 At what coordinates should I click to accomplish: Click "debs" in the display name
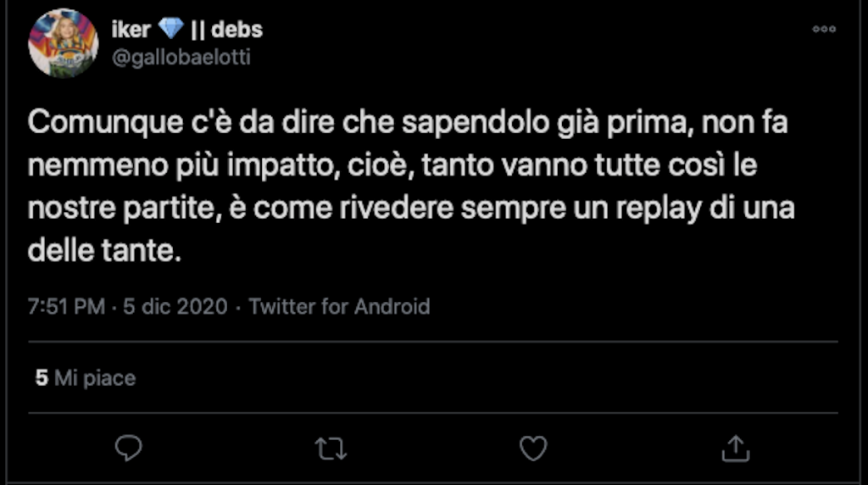coord(236,30)
